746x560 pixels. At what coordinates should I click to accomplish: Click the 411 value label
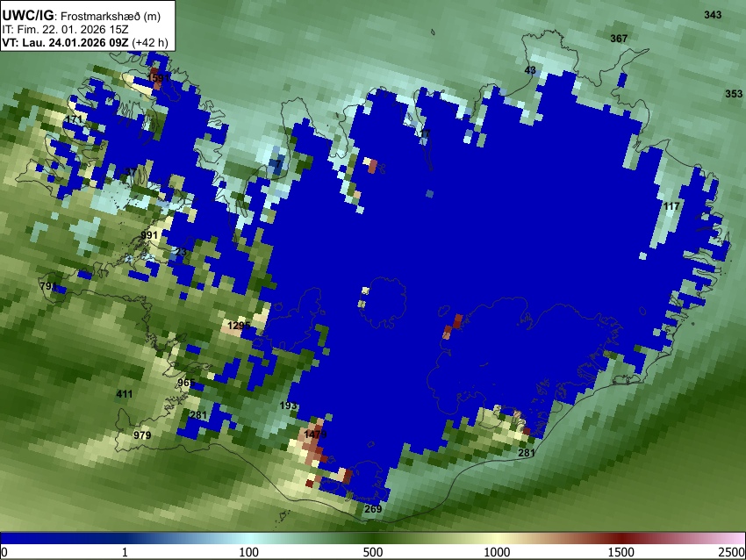[x=124, y=394]
